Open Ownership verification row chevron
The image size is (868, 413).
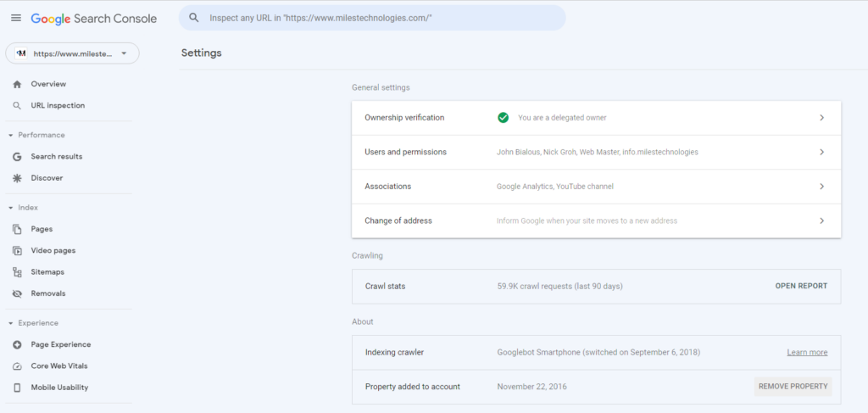pyautogui.click(x=822, y=117)
